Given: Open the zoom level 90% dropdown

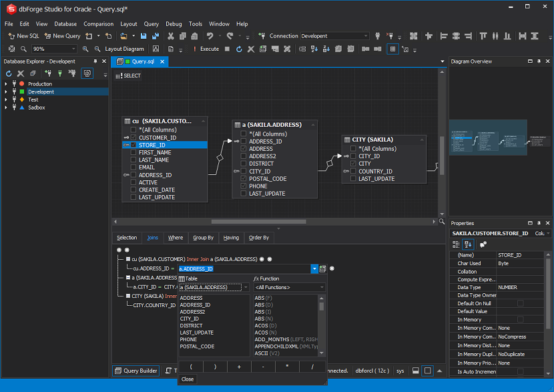Looking at the screenshot, I should [73, 49].
